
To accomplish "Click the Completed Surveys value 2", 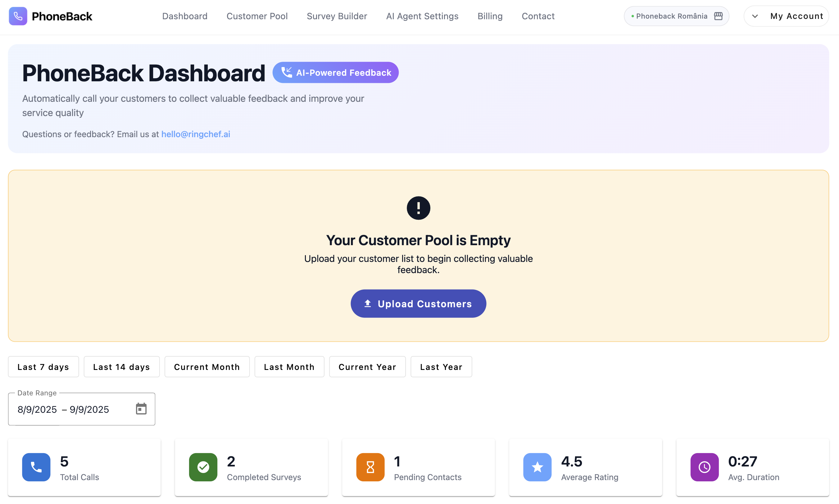I will pos(231,461).
